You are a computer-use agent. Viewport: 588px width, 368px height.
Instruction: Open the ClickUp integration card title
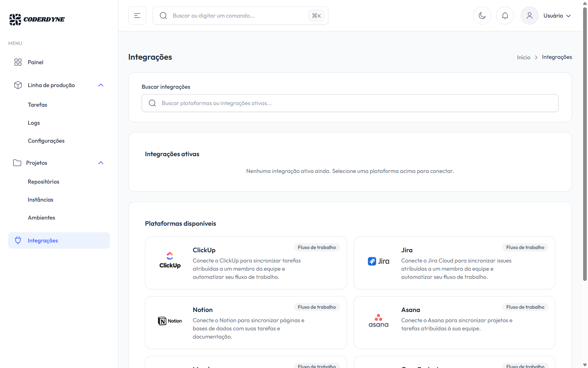(x=204, y=250)
